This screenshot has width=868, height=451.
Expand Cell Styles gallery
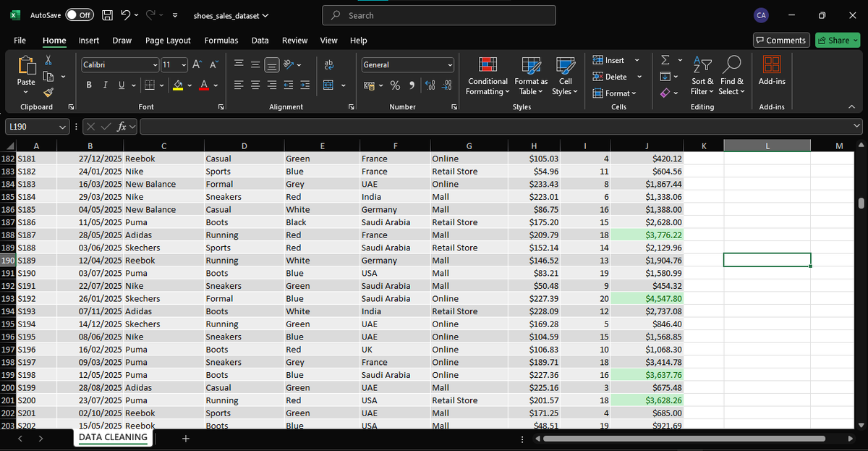click(x=565, y=76)
